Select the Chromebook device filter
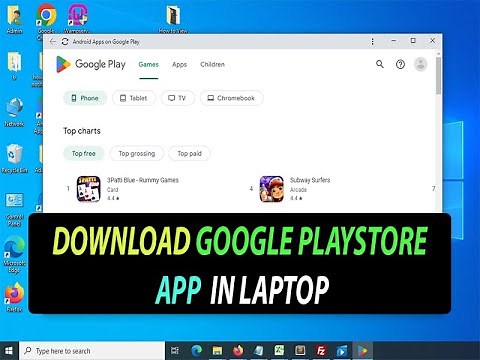 coord(232,98)
